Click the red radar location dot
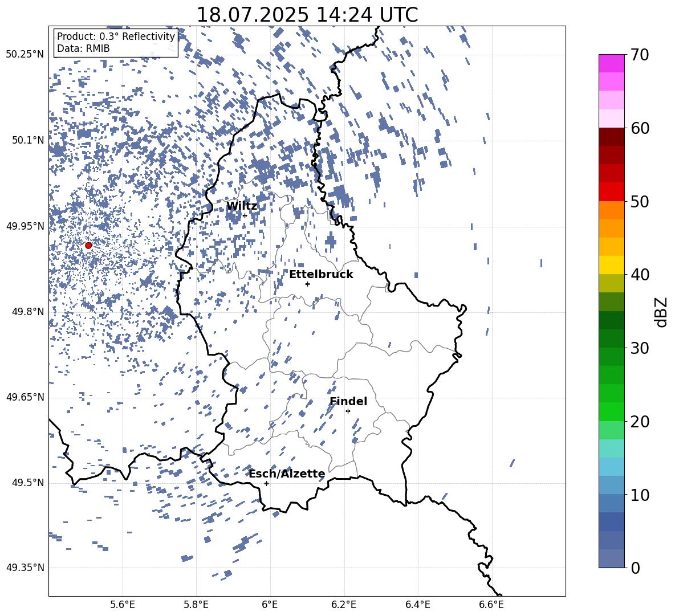 point(88,246)
